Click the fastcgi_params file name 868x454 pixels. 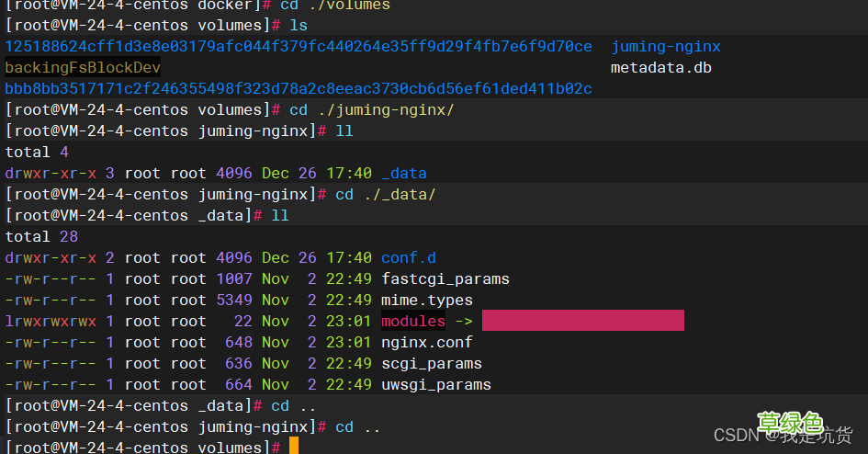click(445, 279)
